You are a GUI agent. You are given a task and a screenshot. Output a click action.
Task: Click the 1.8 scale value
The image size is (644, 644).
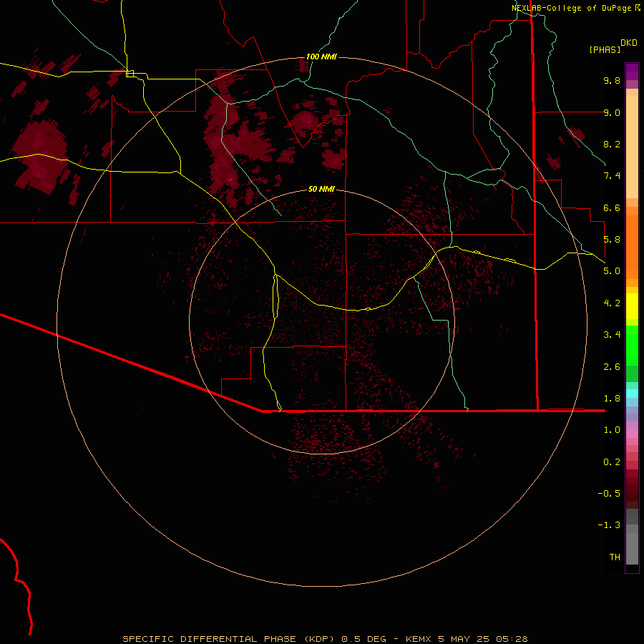coord(612,399)
